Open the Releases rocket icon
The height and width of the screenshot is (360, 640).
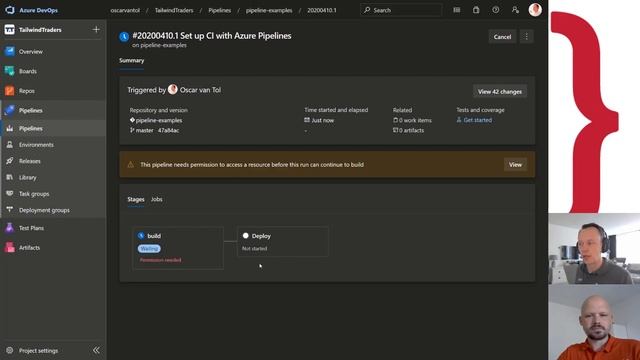pyautogui.click(x=10, y=161)
